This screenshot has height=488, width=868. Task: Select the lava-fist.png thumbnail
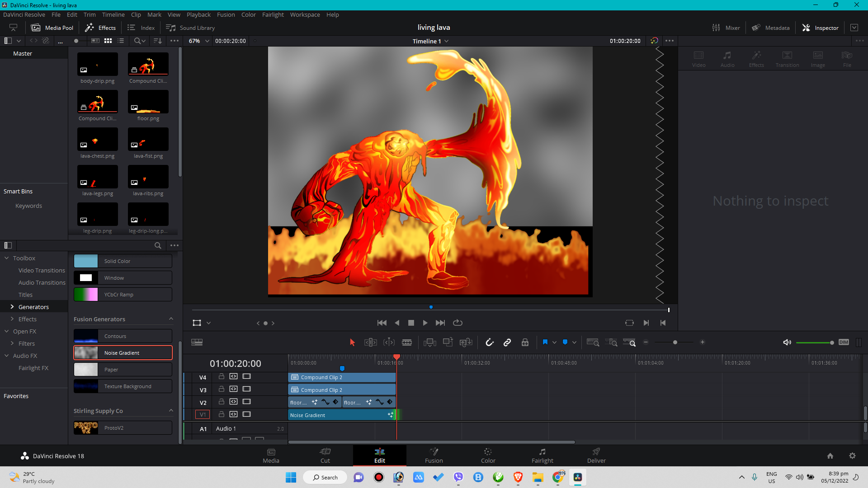[x=148, y=140]
